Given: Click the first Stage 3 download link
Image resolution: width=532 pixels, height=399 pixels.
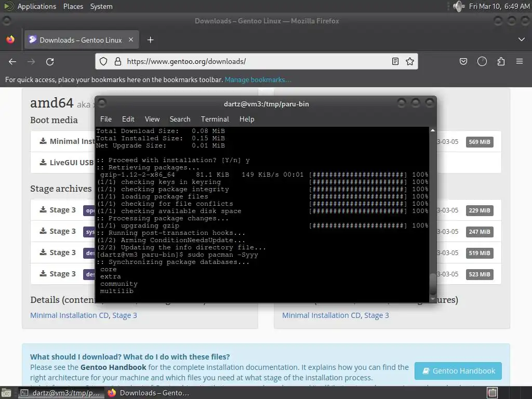Looking at the screenshot, I should 58,210.
